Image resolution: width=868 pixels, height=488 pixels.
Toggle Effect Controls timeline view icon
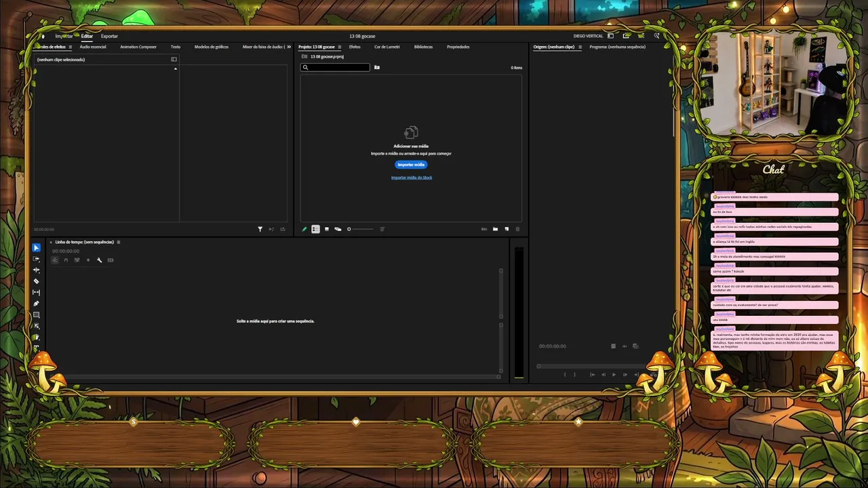pos(174,59)
